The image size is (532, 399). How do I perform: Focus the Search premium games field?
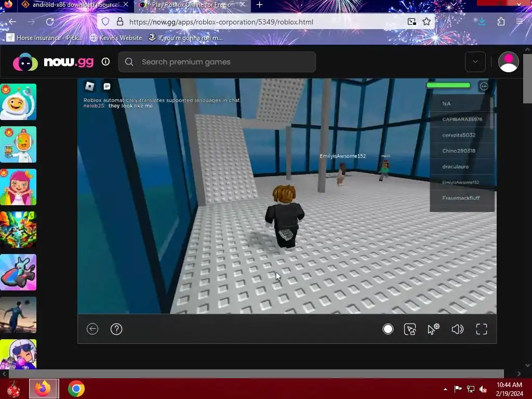(217, 62)
